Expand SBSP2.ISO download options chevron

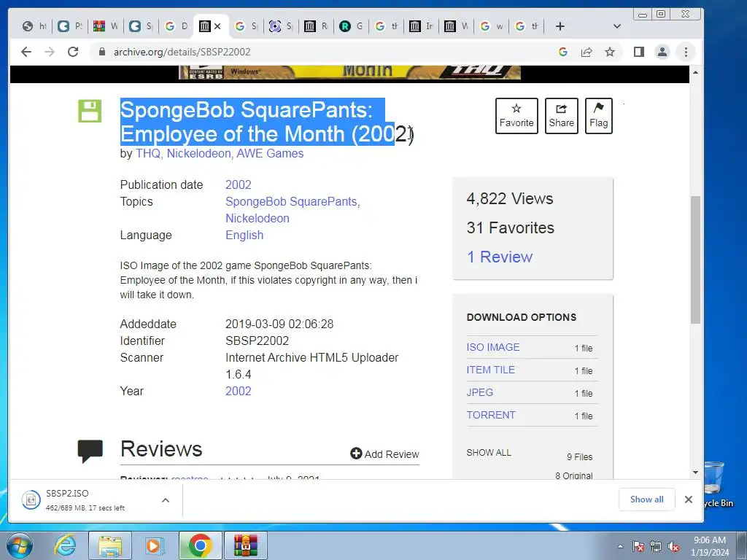click(166, 500)
